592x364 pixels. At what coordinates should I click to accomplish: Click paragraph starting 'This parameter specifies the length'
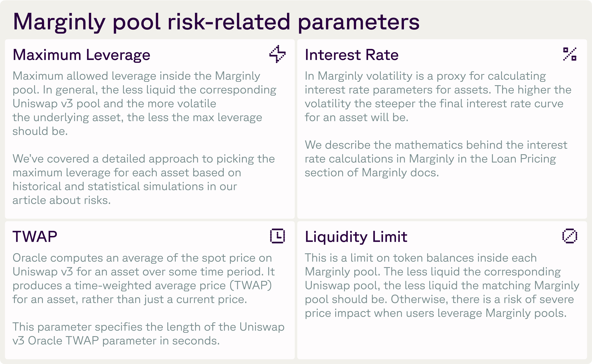coord(148,334)
